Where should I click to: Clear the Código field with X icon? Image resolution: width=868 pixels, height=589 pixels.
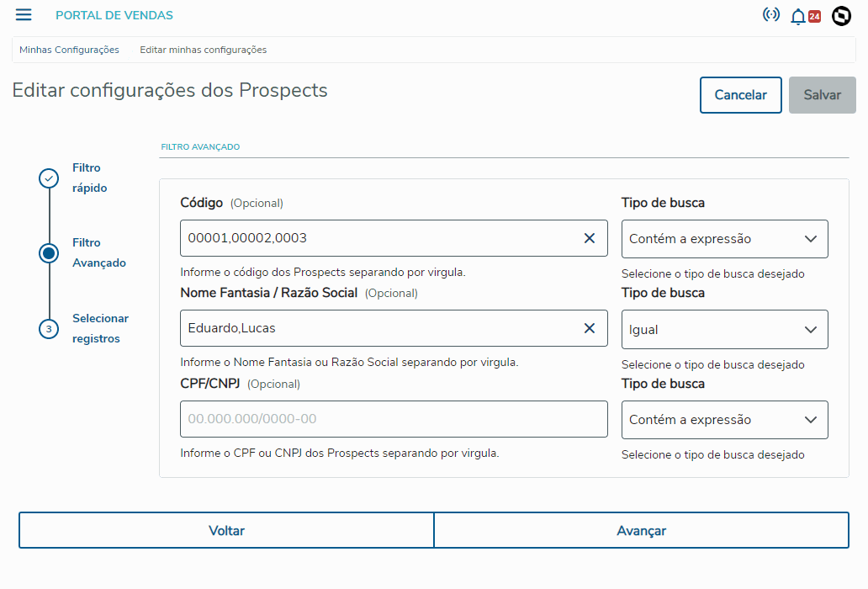(x=590, y=238)
